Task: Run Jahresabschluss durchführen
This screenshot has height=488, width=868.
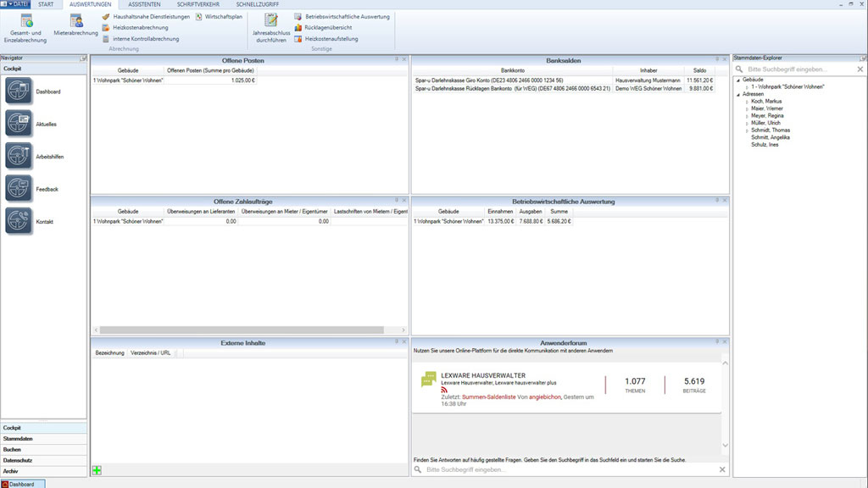Action: pos(272,26)
